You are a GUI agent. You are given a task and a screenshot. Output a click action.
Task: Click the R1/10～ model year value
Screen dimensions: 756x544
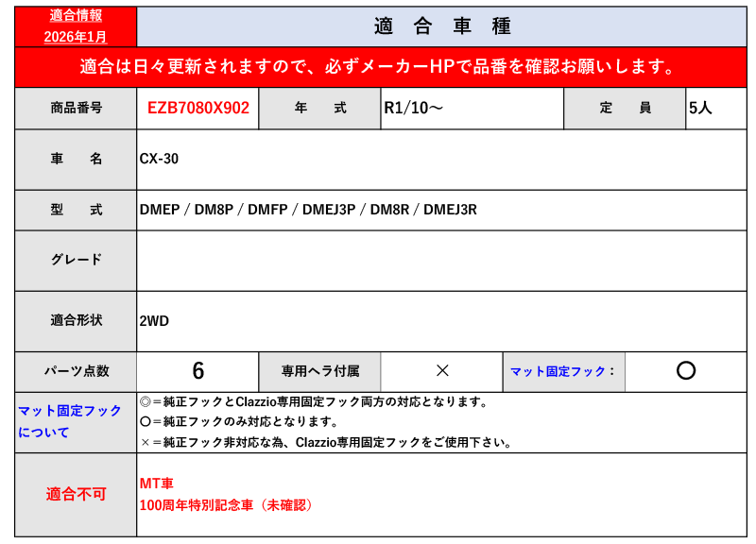click(x=413, y=108)
